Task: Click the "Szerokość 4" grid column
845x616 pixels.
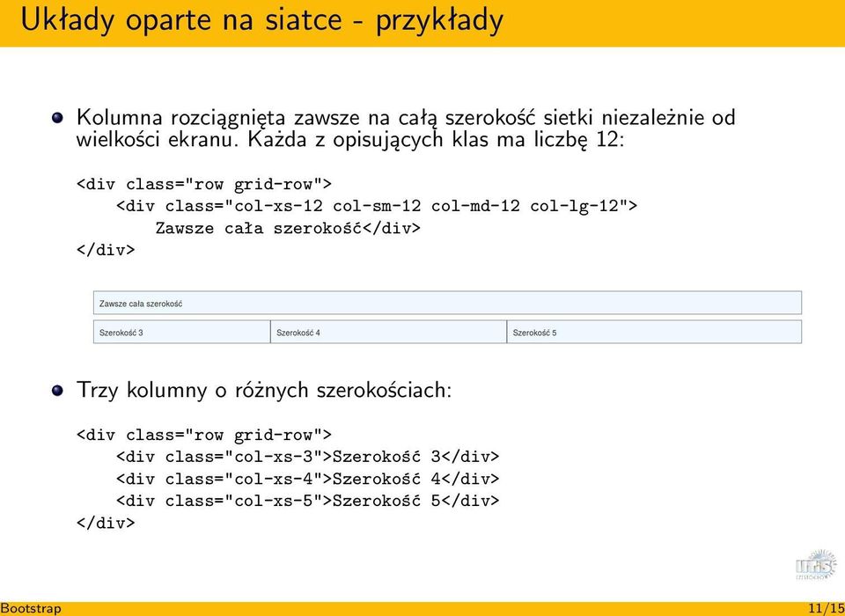Action: point(388,332)
